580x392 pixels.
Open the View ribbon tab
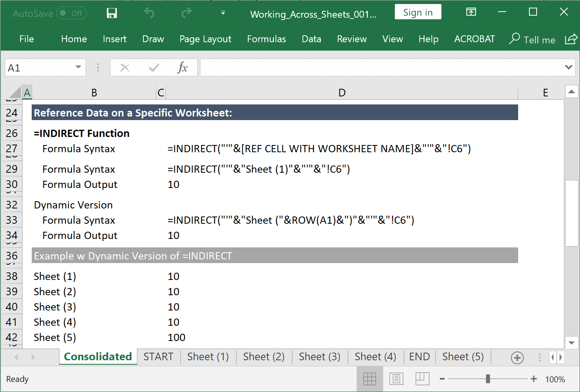[392, 39]
